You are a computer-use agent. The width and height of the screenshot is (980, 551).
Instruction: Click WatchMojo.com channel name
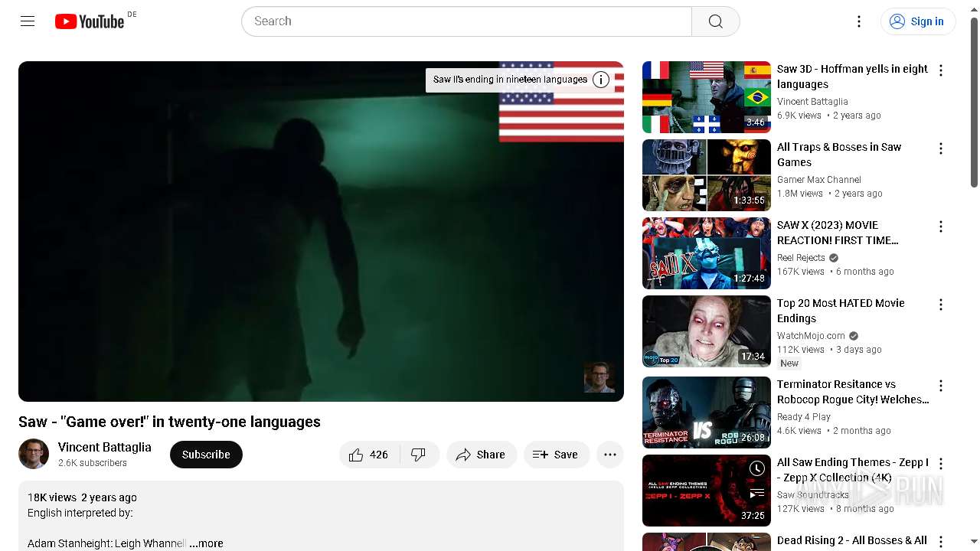(811, 336)
